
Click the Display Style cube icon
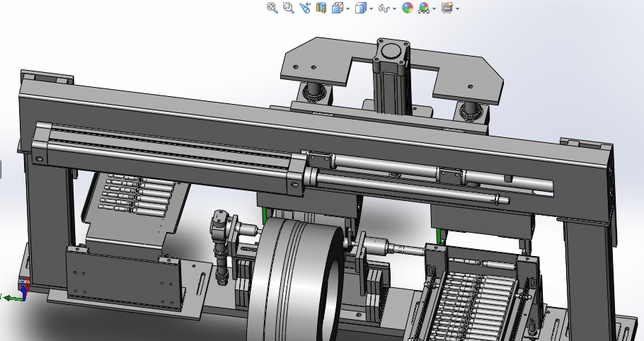[x=361, y=8]
